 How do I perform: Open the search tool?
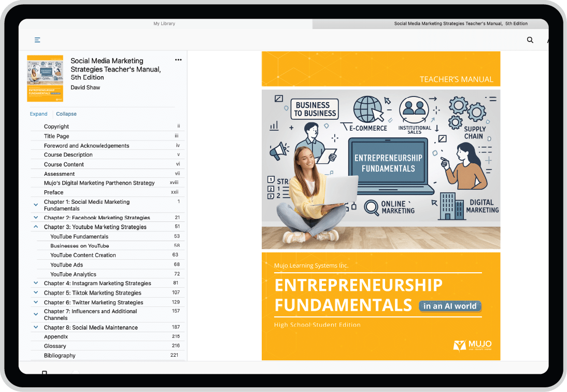(x=530, y=39)
